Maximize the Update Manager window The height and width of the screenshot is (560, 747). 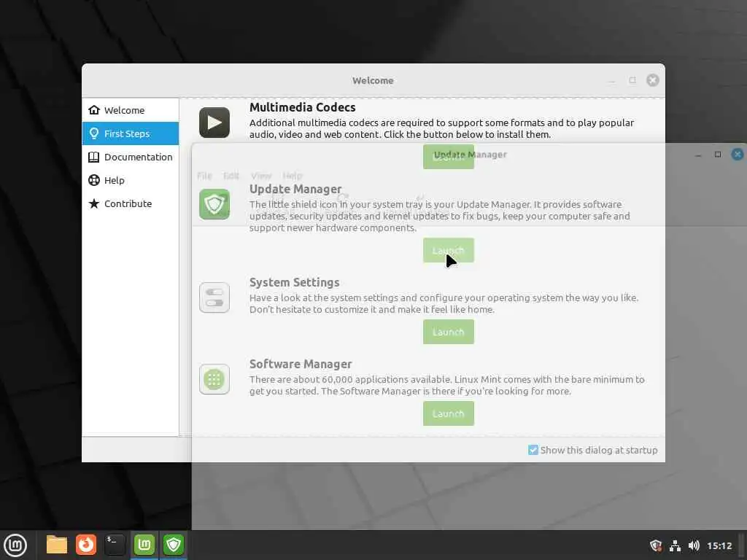(x=718, y=155)
